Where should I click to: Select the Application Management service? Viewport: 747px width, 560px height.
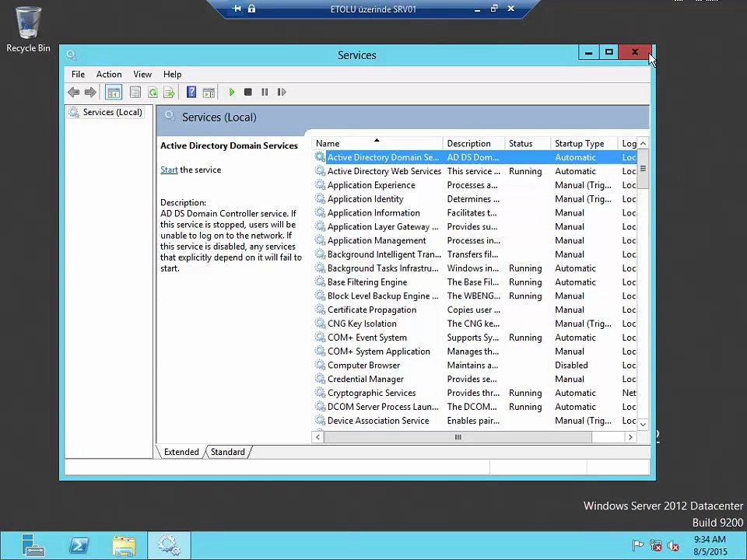coord(475,240)
